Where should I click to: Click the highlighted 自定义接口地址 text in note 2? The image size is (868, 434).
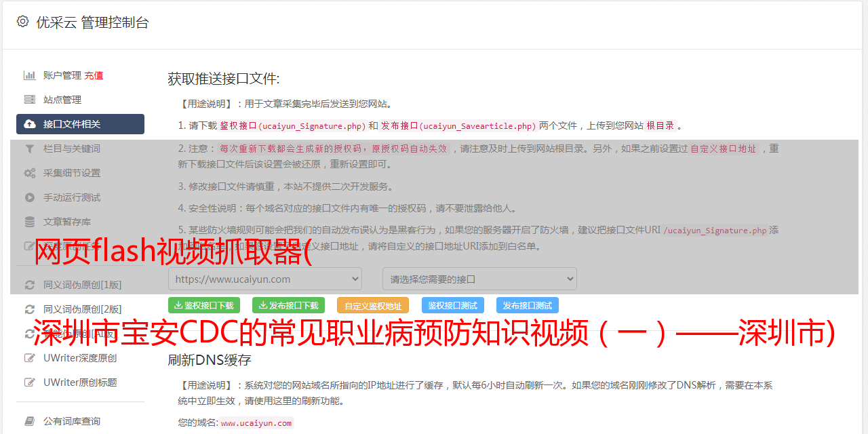click(724, 149)
